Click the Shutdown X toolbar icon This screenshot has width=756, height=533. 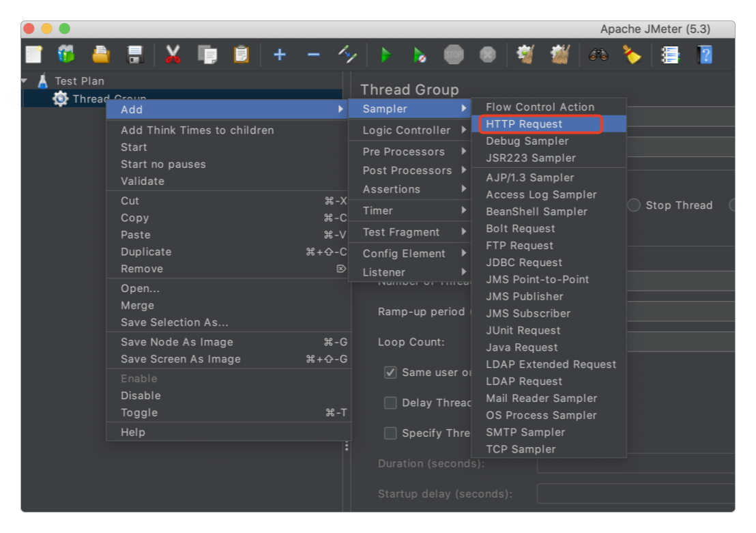click(x=487, y=55)
